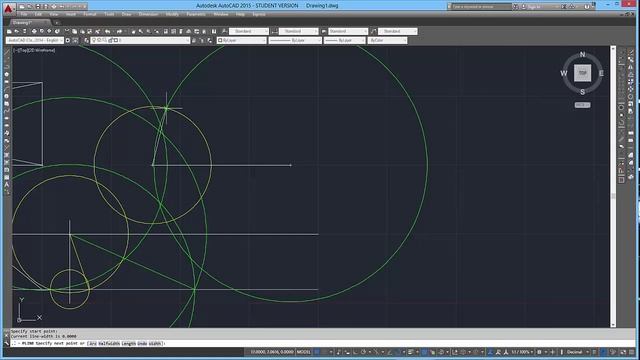Click New drawing icon in Standard toolbar

(x=9, y=31)
